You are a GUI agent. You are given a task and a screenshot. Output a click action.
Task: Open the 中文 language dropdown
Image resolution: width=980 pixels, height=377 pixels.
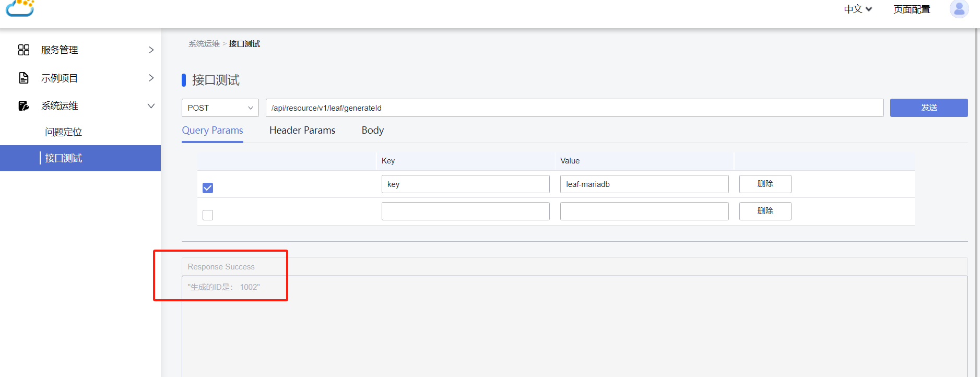pos(858,9)
